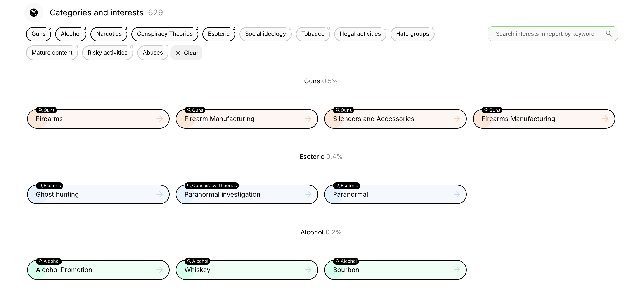Image resolution: width=644 pixels, height=301 pixels.
Task: Click the Conspiracy Theories tag on Paranormal investigation
Action: coord(212,186)
